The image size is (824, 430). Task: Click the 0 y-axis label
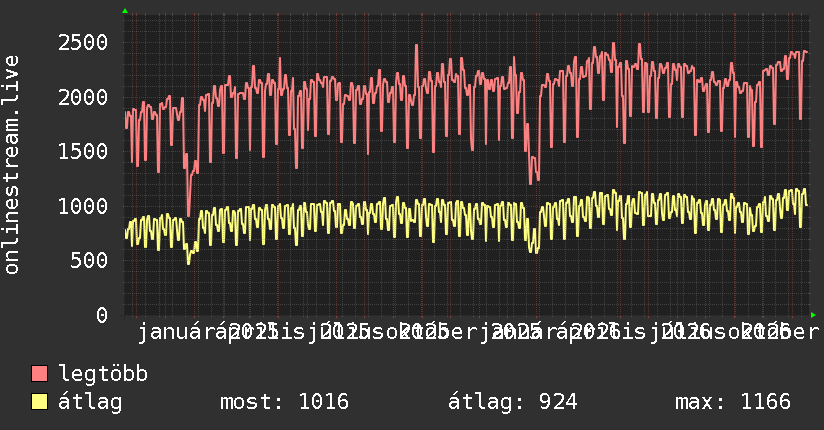(102, 315)
